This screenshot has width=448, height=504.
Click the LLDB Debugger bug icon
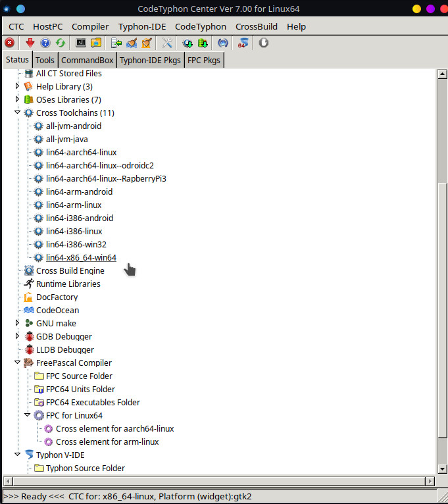point(29,349)
